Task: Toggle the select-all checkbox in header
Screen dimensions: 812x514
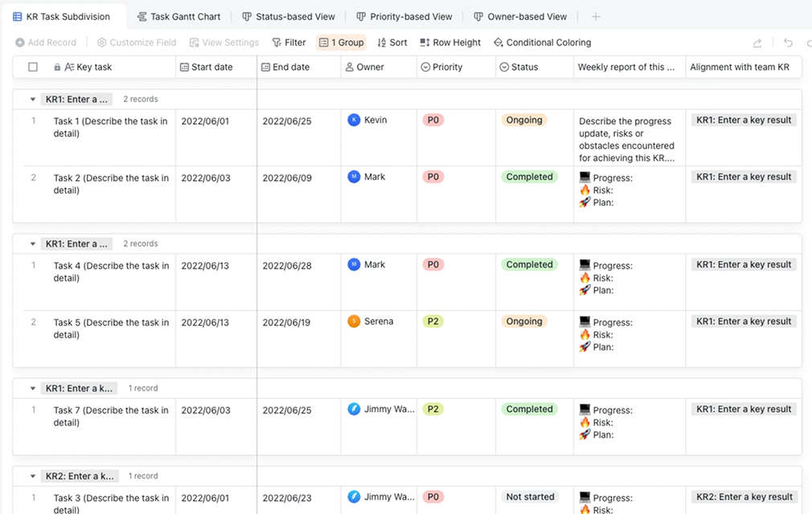Action: point(33,68)
